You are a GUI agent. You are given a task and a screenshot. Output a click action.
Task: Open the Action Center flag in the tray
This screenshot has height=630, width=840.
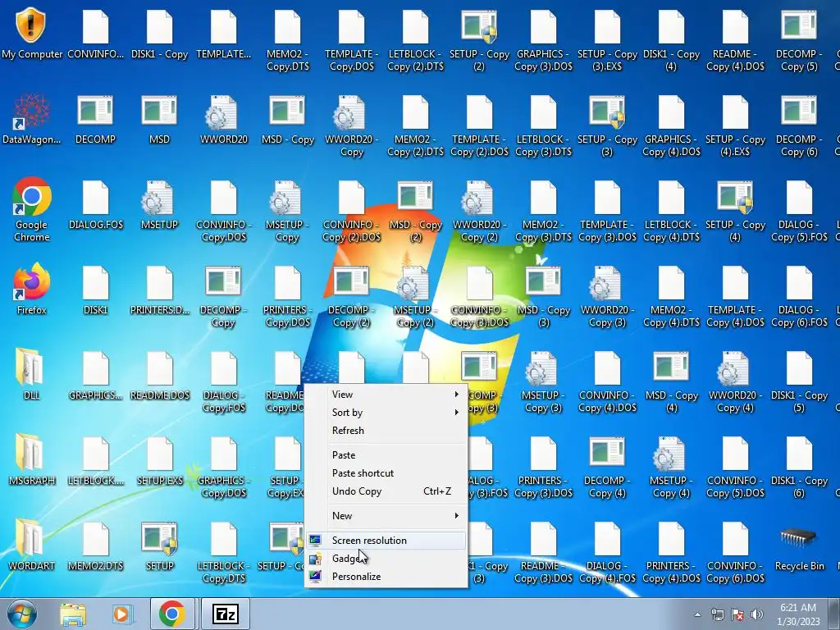(x=737, y=615)
